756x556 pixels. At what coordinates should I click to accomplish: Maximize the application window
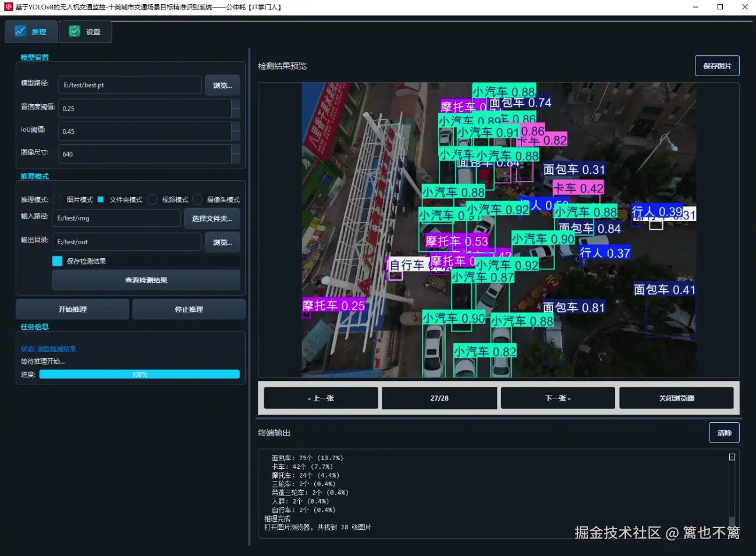pos(720,7)
